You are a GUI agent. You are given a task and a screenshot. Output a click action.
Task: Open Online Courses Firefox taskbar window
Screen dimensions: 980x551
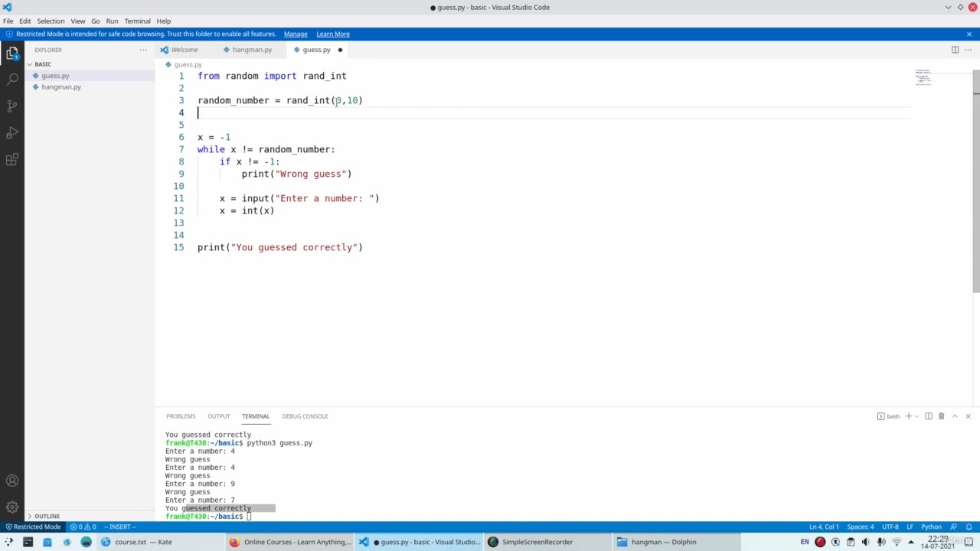coord(291,542)
